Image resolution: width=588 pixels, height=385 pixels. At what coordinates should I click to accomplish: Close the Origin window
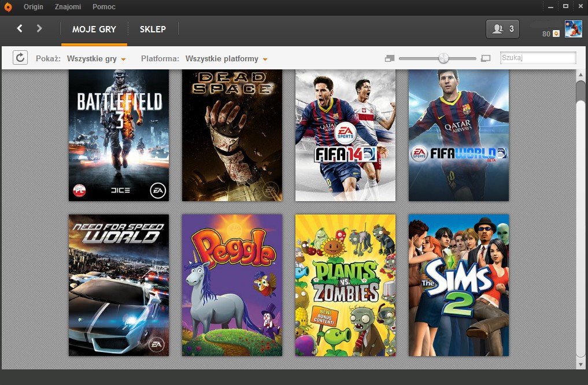point(580,6)
